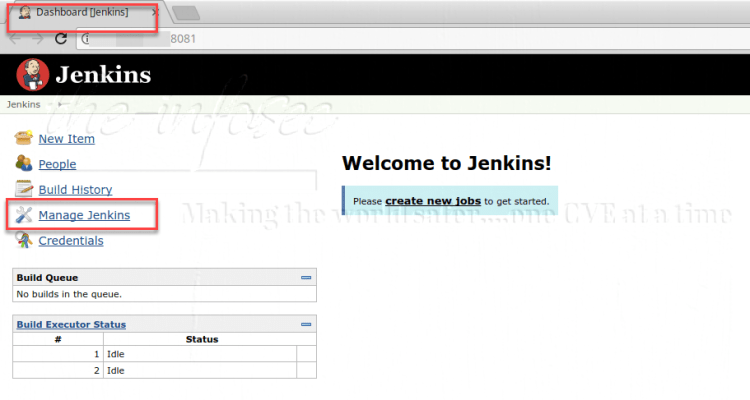
Task: Go to the Build History link
Action: [75, 189]
